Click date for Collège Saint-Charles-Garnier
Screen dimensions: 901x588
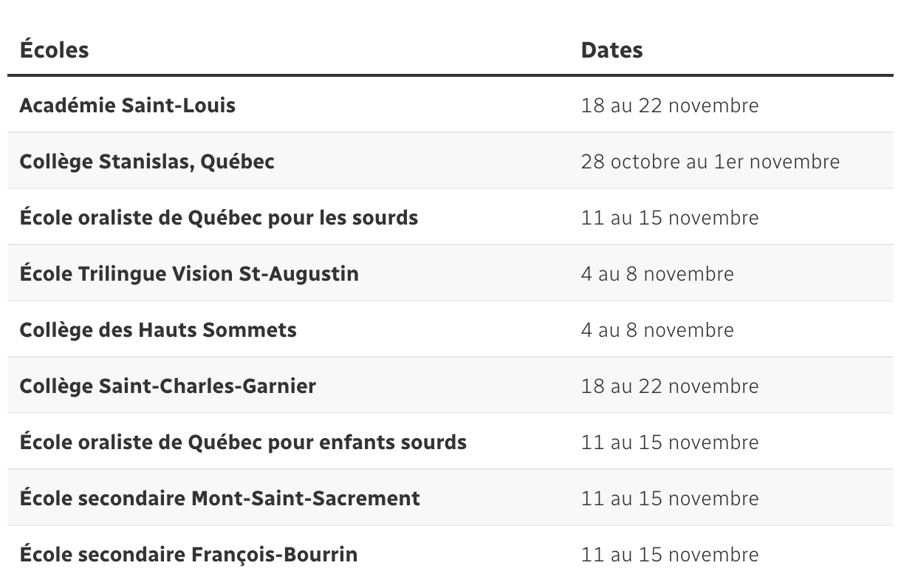coord(670,386)
